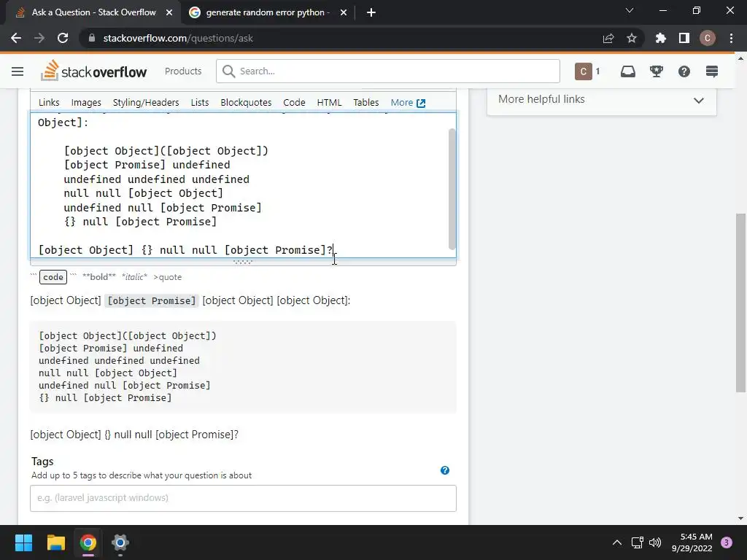
Task: Select the HTML help tab
Action: [x=329, y=102]
